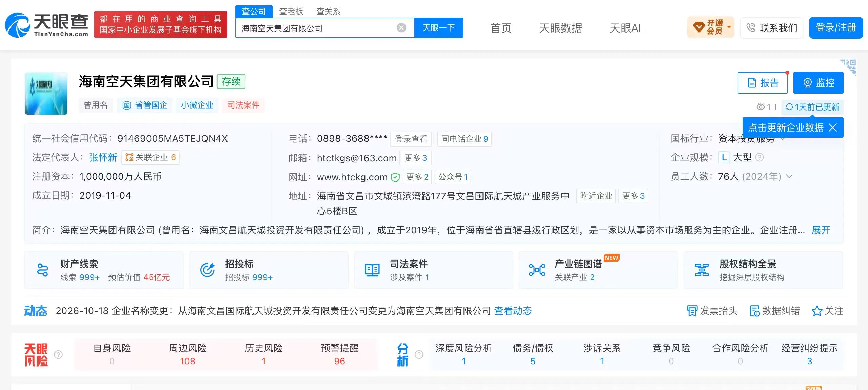Image resolution: width=868 pixels, height=390 pixels.
Task: Open 深度风险分析 item
Action: 464,354
